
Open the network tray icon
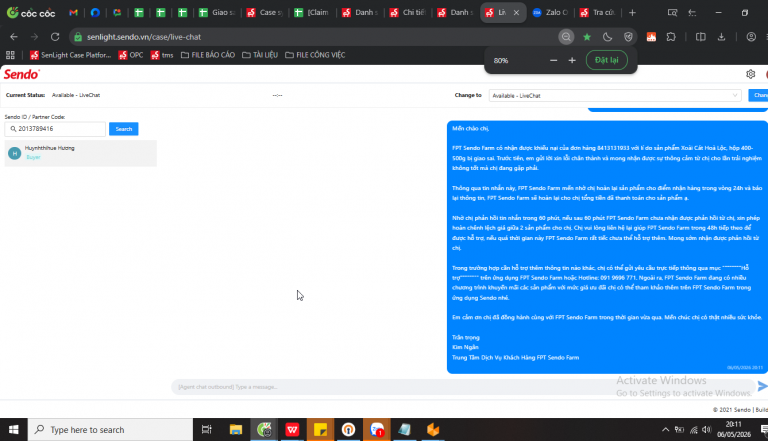tap(694, 430)
